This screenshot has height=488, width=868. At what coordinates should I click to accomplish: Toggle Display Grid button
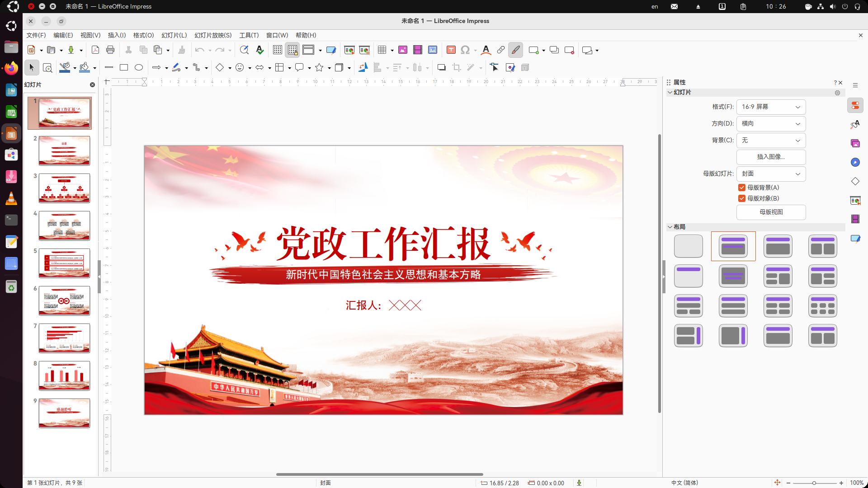coord(278,50)
